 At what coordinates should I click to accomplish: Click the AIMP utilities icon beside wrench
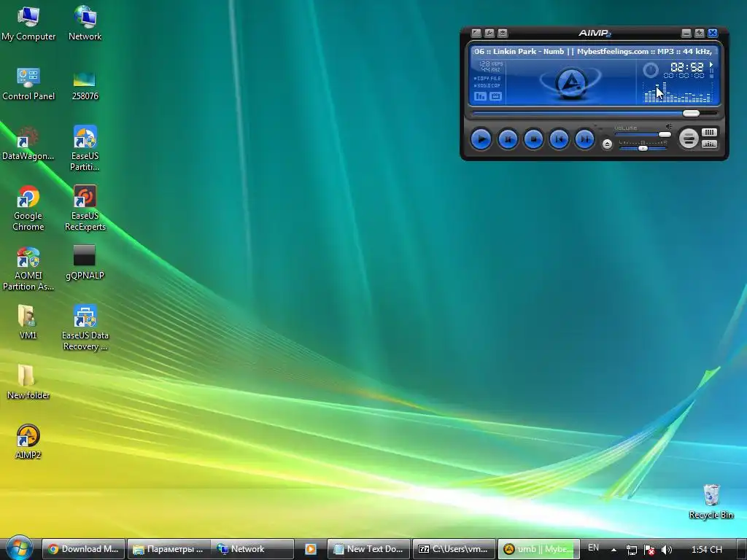point(503,33)
